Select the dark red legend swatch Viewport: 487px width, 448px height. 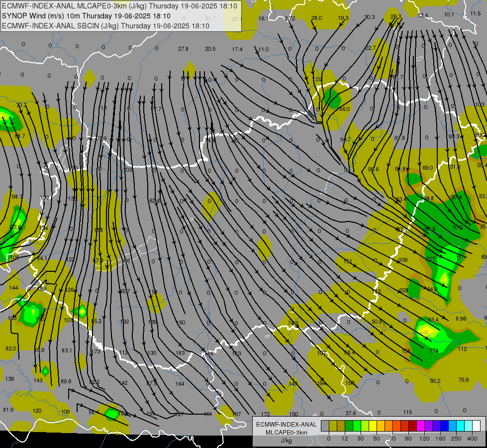point(412,426)
